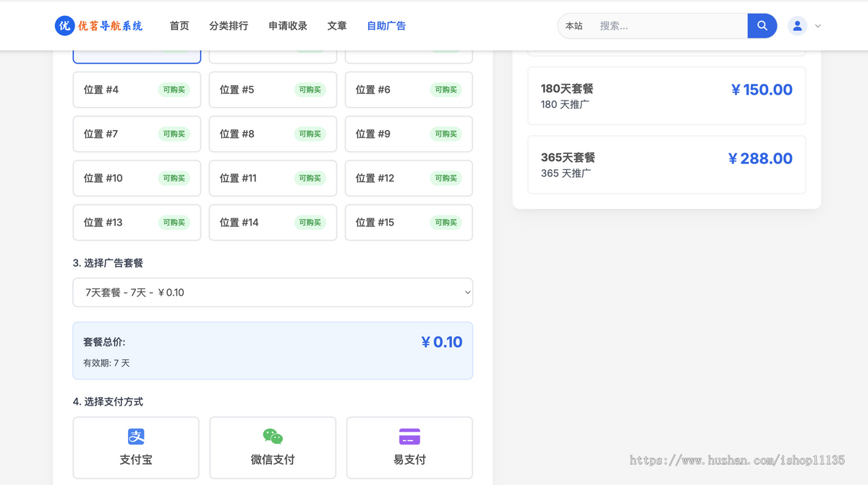Click the 套餐总价 ¥0.10 amount

(x=442, y=342)
